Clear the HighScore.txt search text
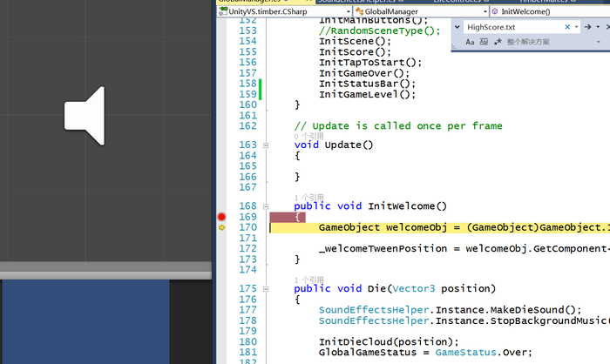610x364 pixels. [x=568, y=27]
